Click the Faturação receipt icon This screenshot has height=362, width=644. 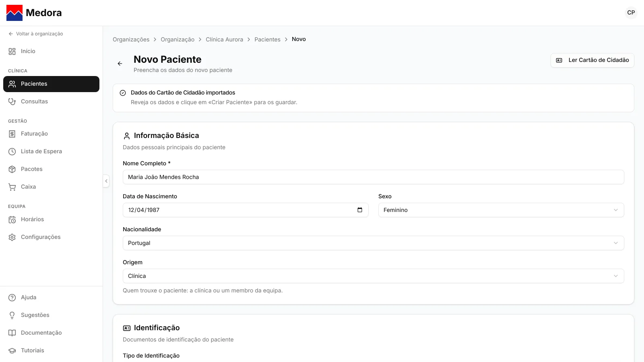[x=12, y=134]
